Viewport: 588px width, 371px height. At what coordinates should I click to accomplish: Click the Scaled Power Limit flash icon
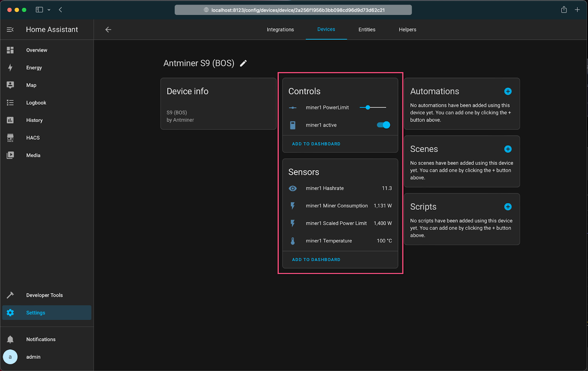293,223
